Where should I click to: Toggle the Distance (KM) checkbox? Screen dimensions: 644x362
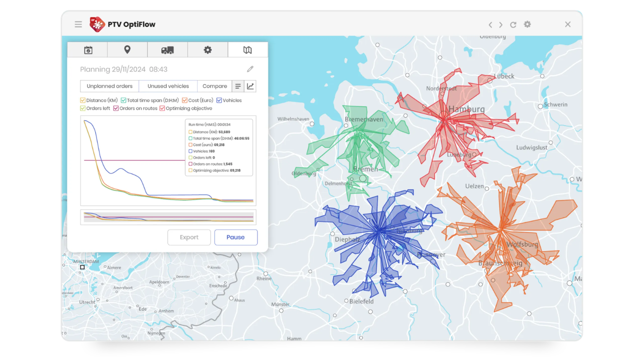tap(83, 100)
